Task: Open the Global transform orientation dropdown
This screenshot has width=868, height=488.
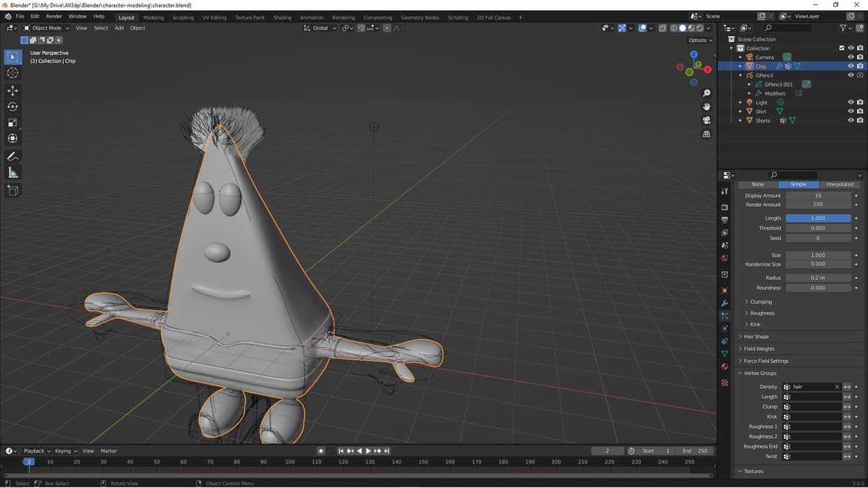Action: pos(320,28)
